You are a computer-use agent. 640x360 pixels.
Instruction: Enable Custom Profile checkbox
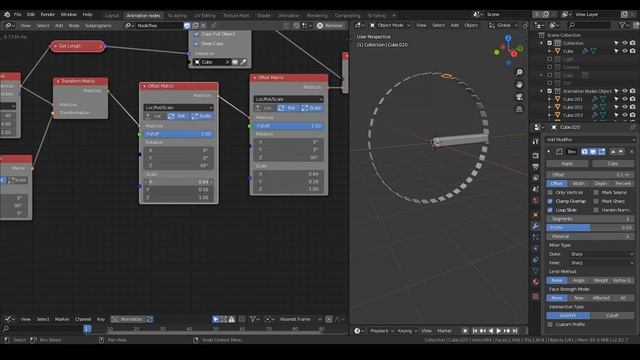tap(550, 324)
